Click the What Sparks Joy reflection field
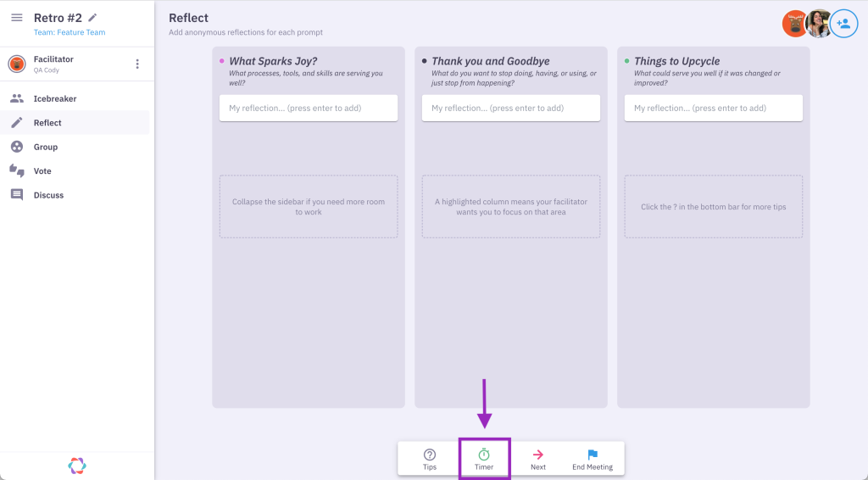 click(309, 108)
